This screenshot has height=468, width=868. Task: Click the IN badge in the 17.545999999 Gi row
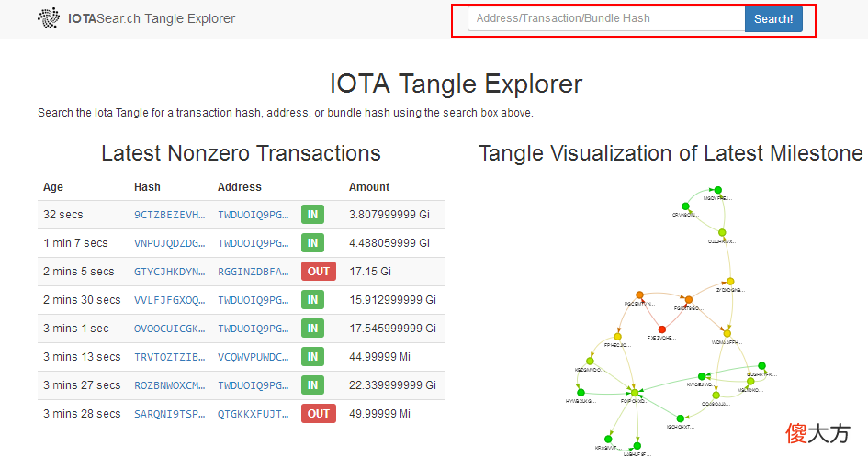click(x=313, y=329)
